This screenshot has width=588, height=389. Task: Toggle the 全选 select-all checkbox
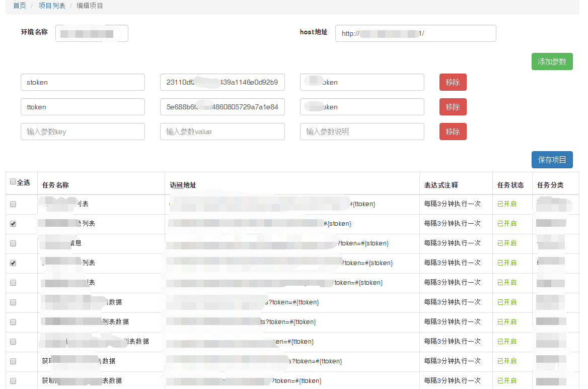(13, 182)
